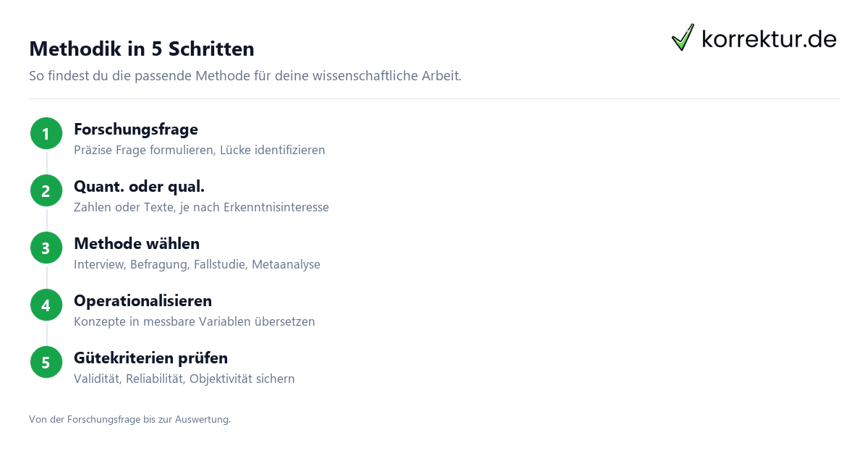868x456 pixels.
Task: Select the step 3 green circle
Action: pyautogui.click(x=46, y=248)
